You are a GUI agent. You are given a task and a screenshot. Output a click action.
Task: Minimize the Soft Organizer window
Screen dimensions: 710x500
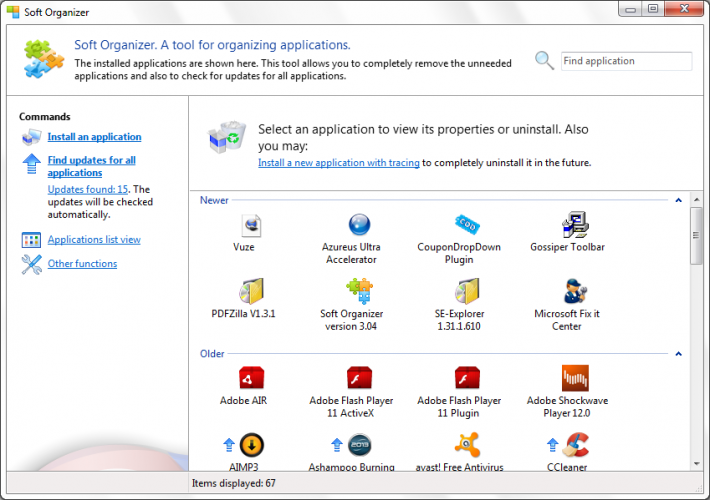(630, 9)
